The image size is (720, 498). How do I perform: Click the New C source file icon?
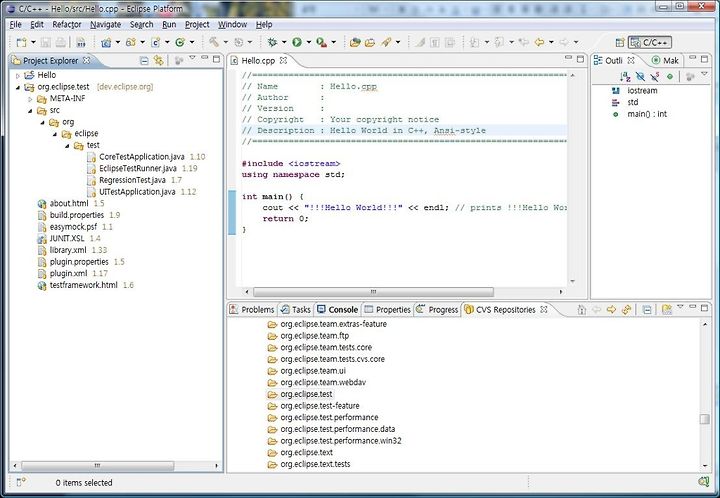156,42
